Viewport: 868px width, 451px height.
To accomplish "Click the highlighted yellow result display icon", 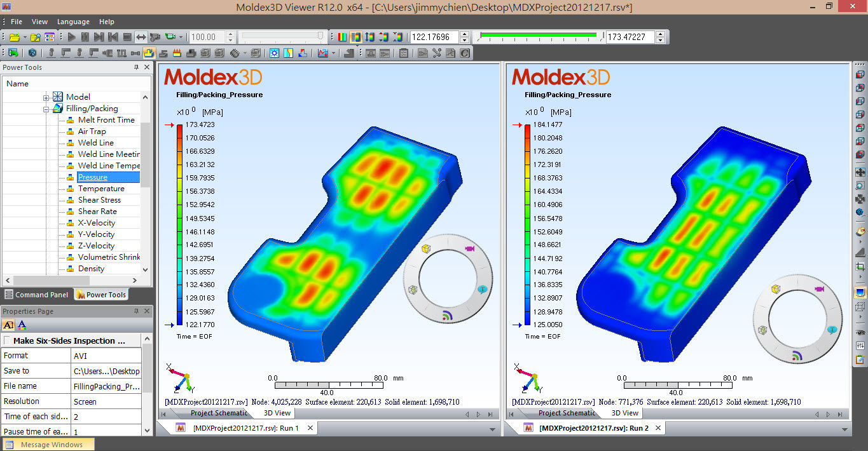I will (x=149, y=53).
